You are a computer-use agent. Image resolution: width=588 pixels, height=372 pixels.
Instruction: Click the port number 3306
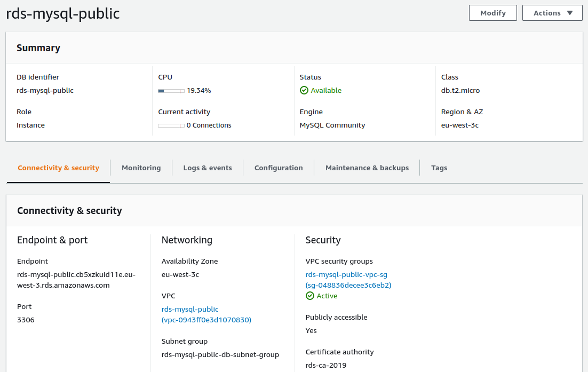[26, 320]
